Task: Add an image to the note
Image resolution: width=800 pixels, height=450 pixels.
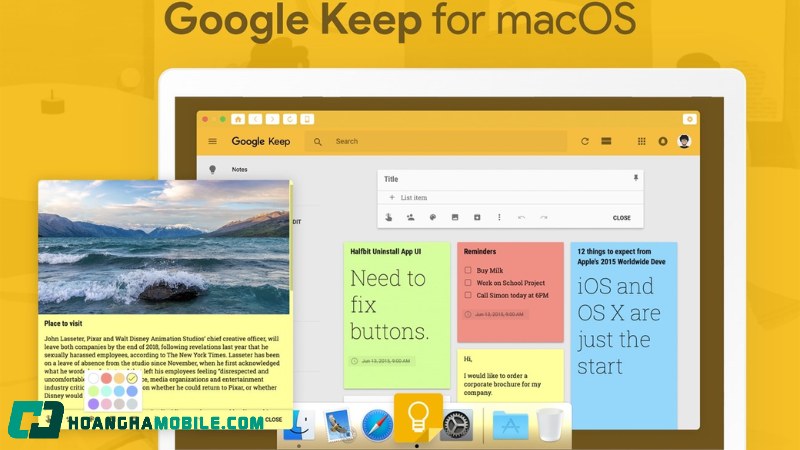Action: (455, 217)
